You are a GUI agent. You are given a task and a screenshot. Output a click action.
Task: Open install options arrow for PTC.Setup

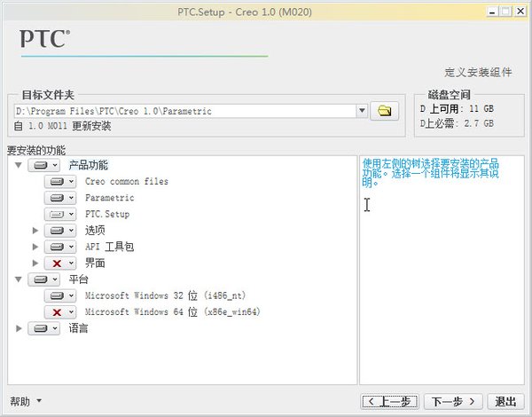71,215
